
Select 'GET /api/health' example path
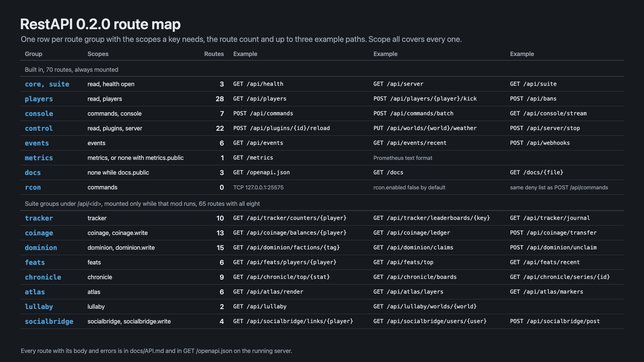tap(258, 84)
